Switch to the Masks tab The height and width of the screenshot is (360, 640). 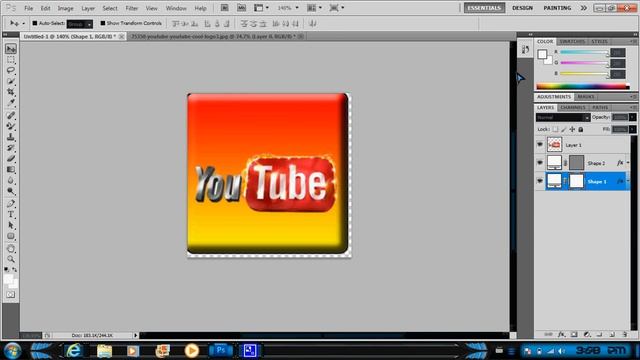586,97
